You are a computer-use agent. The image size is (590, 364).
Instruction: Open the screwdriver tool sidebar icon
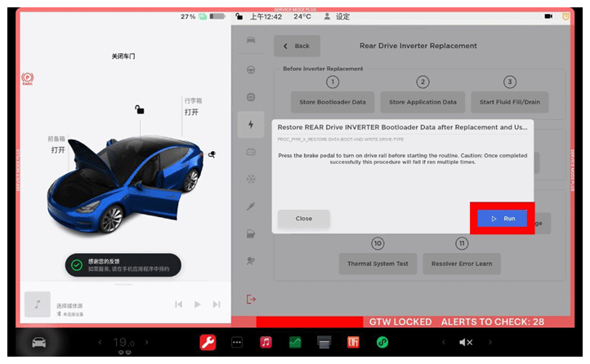click(251, 206)
